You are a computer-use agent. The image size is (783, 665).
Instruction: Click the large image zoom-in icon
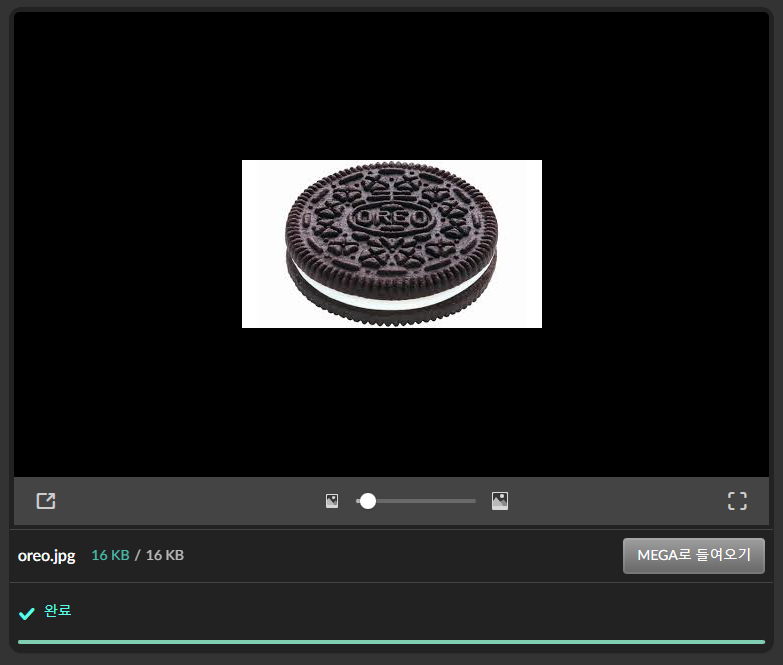tap(500, 501)
